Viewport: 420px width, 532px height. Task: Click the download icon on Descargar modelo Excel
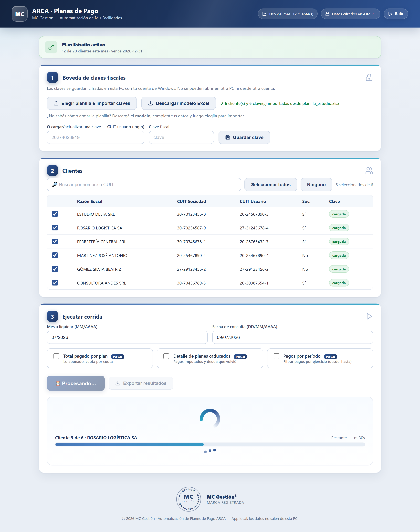tap(150, 103)
